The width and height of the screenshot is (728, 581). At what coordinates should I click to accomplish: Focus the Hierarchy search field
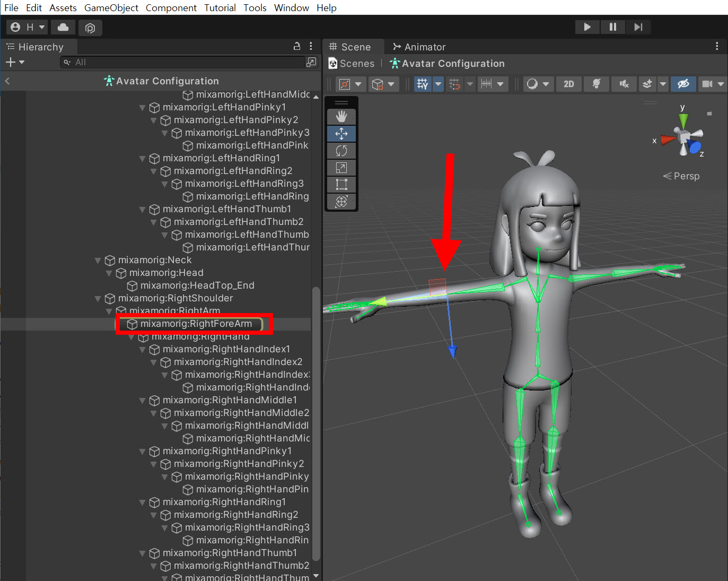183,62
